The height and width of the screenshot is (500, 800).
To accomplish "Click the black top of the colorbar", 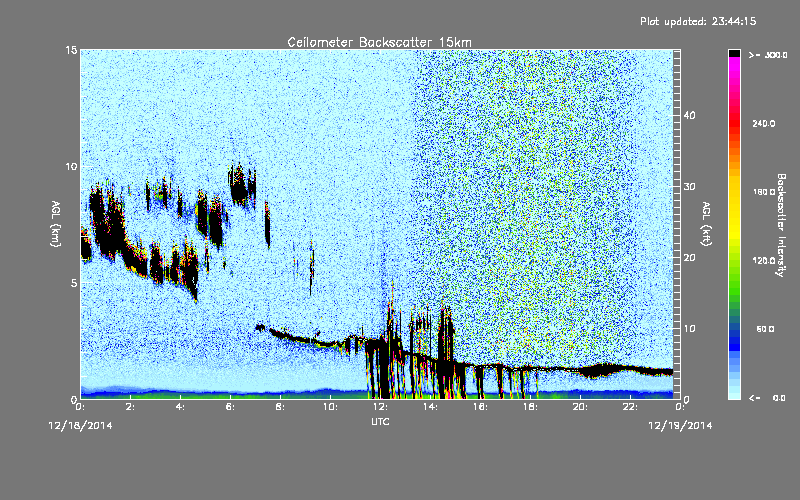I will [734, 53].
